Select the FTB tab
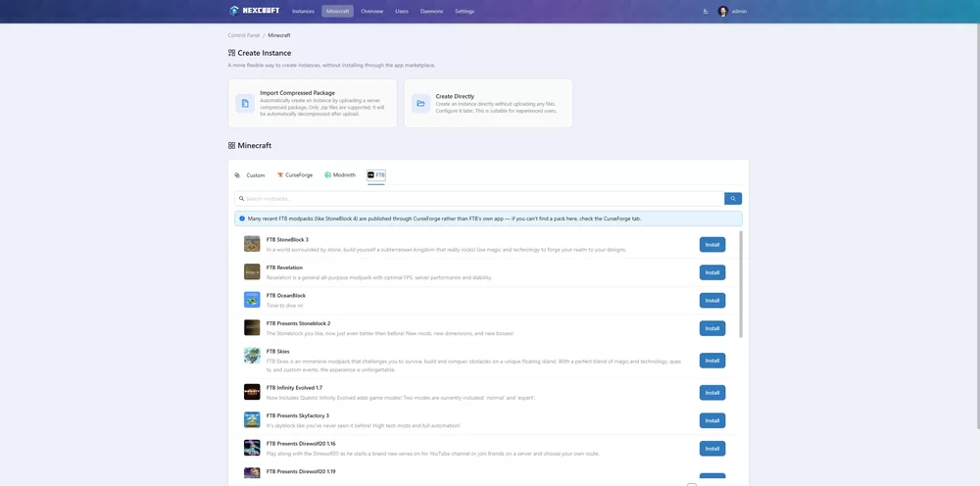 click(x=376, y=175)
